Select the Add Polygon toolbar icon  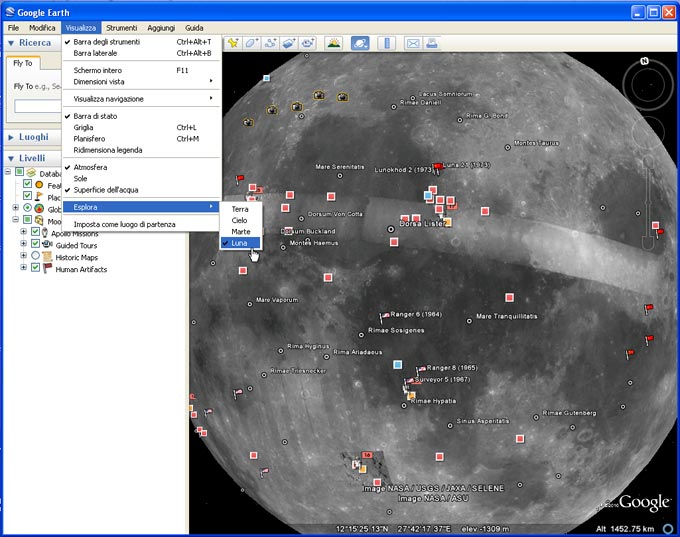[x=252, y=43]
